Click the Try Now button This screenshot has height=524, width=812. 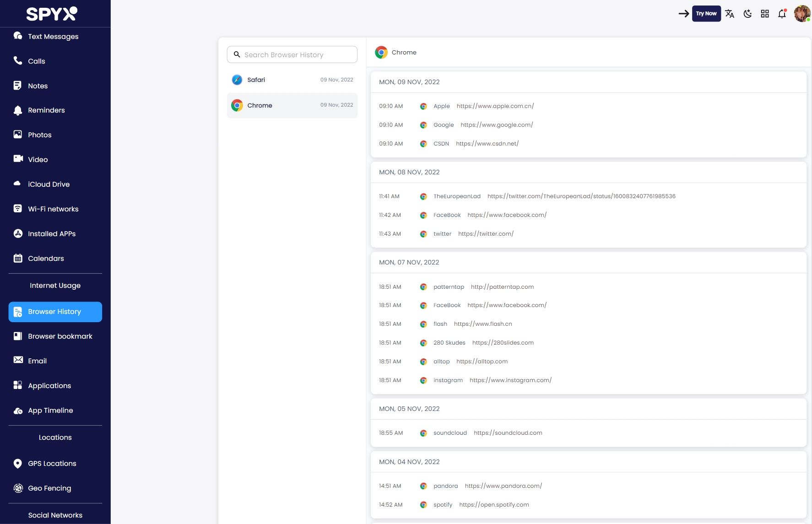pos(706,13)
